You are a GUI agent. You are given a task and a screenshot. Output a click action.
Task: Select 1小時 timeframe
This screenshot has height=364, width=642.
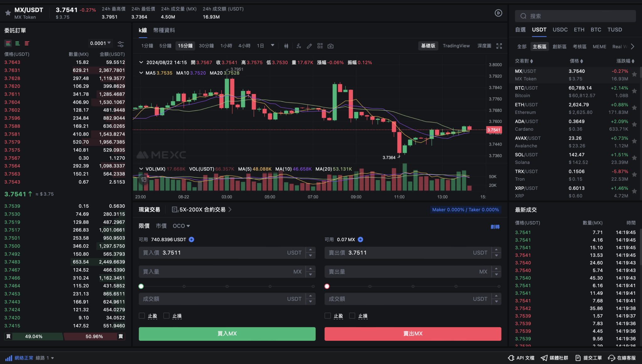pos(226,46)
